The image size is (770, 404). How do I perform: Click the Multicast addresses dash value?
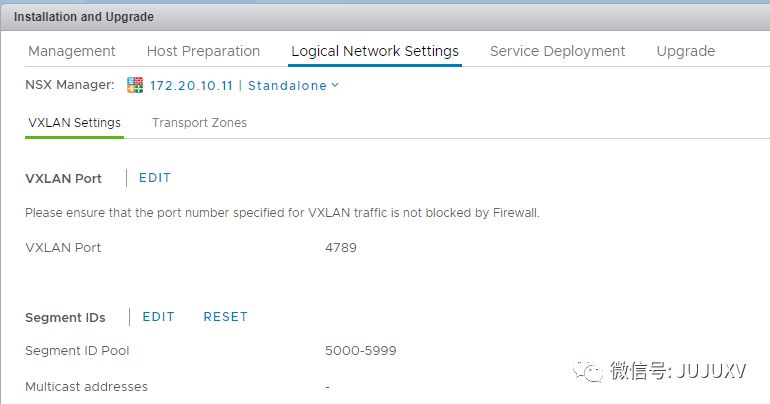[x=328, y=387]
